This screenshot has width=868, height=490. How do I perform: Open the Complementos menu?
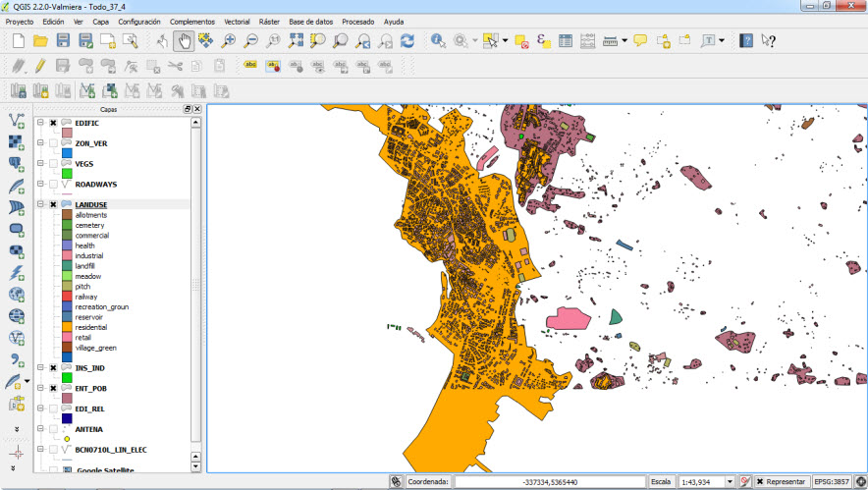[x=192, y=21]
